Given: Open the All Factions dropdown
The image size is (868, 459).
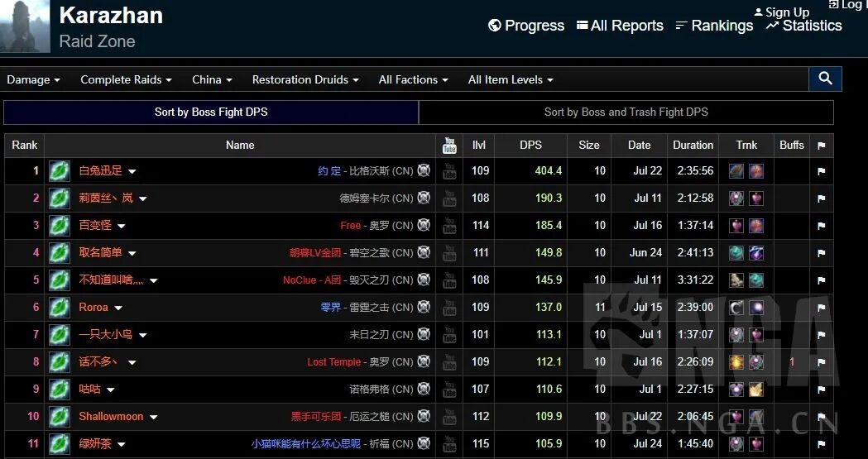Looking at the screenshot, I should coord(413,79).
